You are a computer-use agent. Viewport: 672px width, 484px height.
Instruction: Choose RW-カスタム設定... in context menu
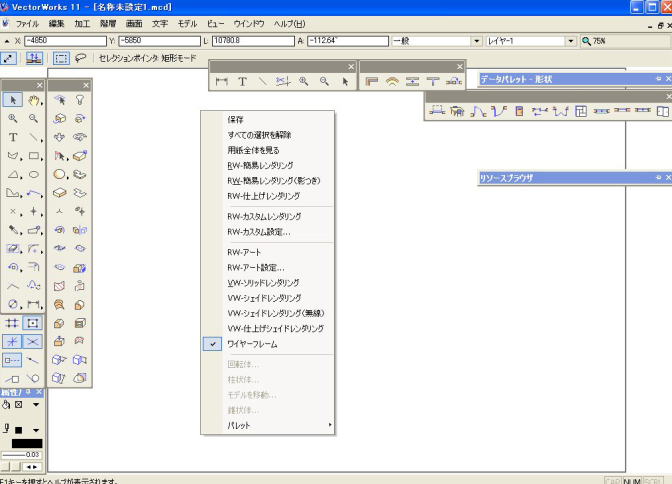tap(268, 232)
